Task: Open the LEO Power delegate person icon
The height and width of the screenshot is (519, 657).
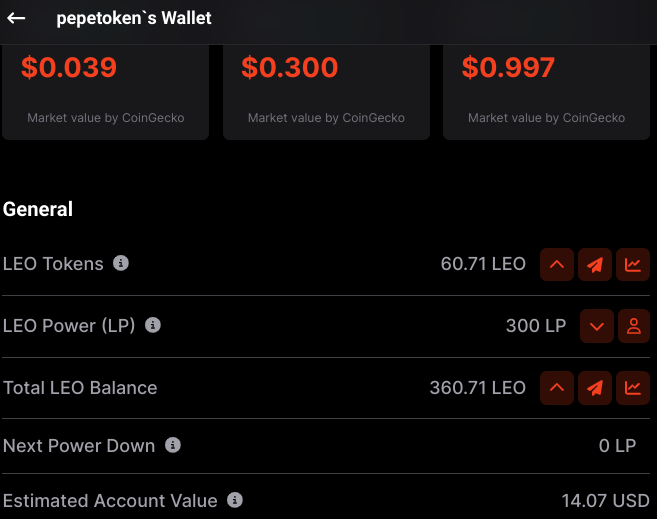Action: pyautogui.click(x=634, y=326)
